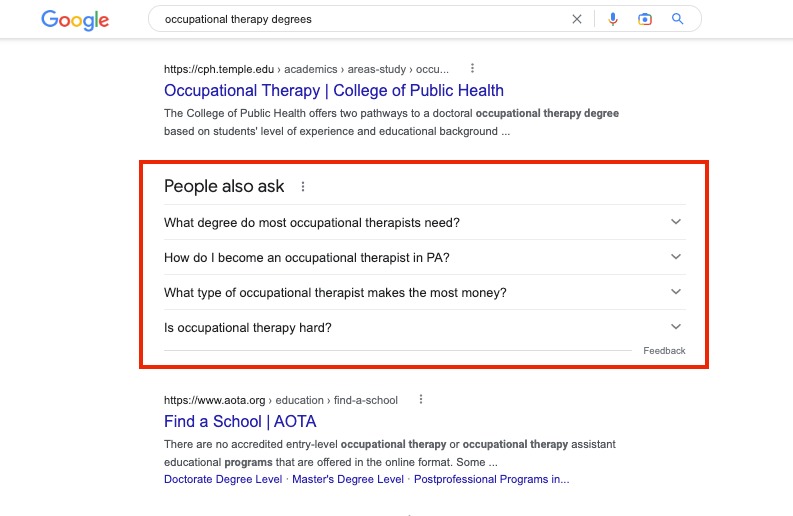
Task: Click the Google logo
Action: click(75, 19)
